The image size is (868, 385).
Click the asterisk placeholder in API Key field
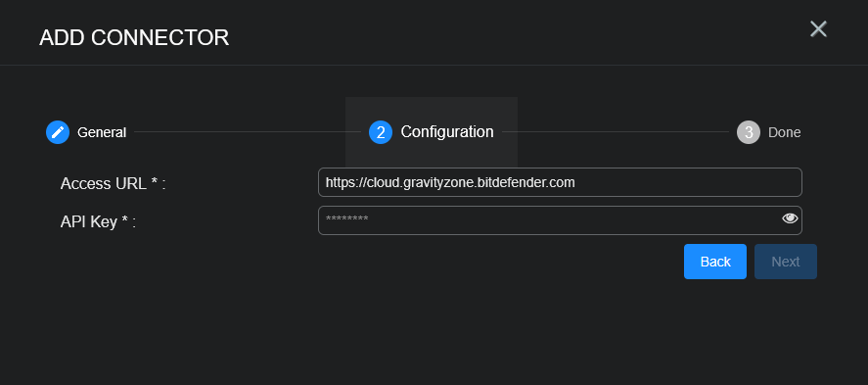[347, 218]
